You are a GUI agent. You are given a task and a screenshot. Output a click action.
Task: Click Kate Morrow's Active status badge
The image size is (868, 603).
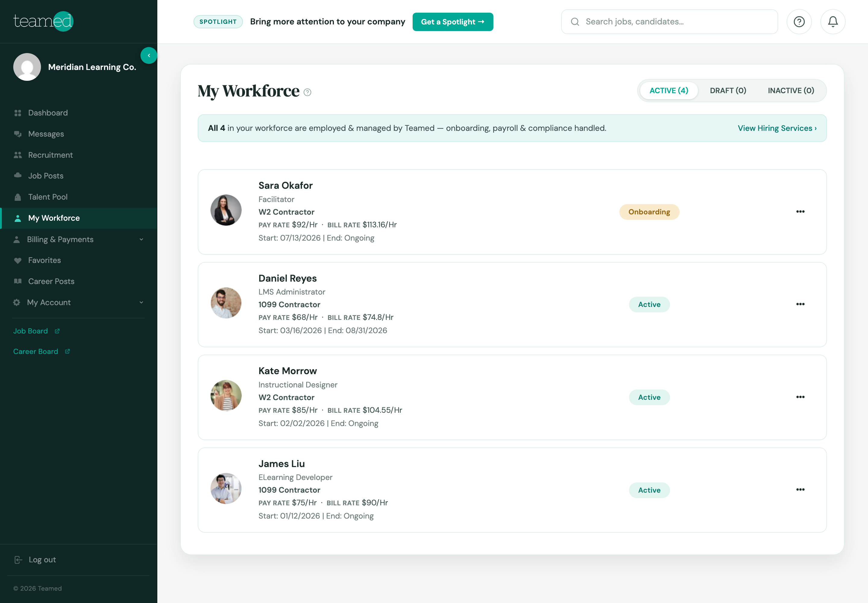[649, 397]
